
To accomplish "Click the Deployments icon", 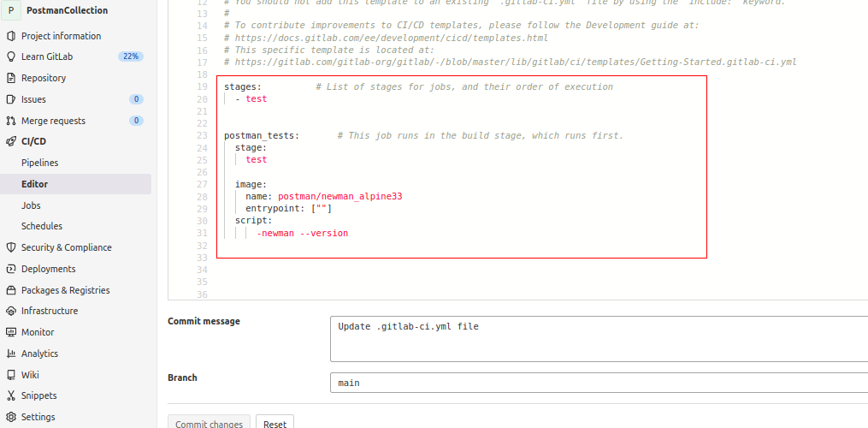I will click(x=10, y=269).
